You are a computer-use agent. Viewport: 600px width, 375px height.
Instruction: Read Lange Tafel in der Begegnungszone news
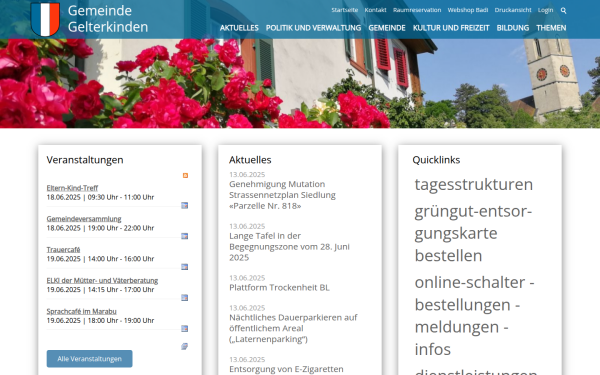coord(289,246)
